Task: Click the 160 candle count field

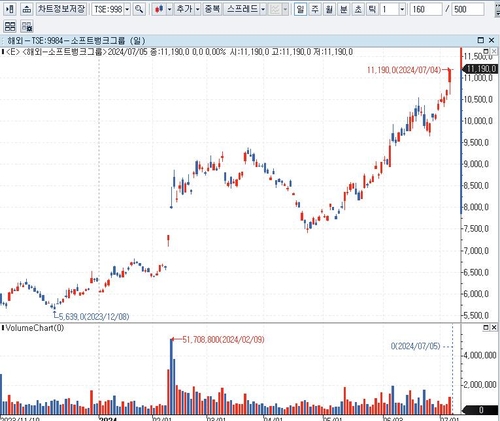Action: point(426,9)
